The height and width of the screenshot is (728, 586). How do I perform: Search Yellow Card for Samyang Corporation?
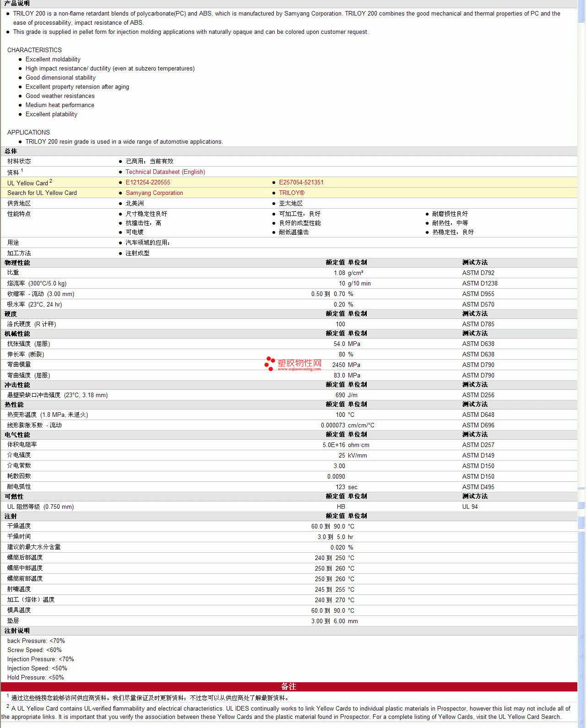point(154,193)
